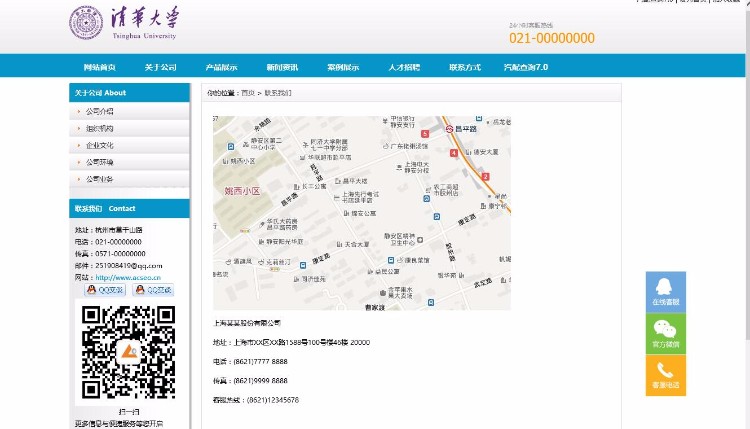
Task: Click the company name 上海某某股份有限公司
Action: tap(247, 323)
